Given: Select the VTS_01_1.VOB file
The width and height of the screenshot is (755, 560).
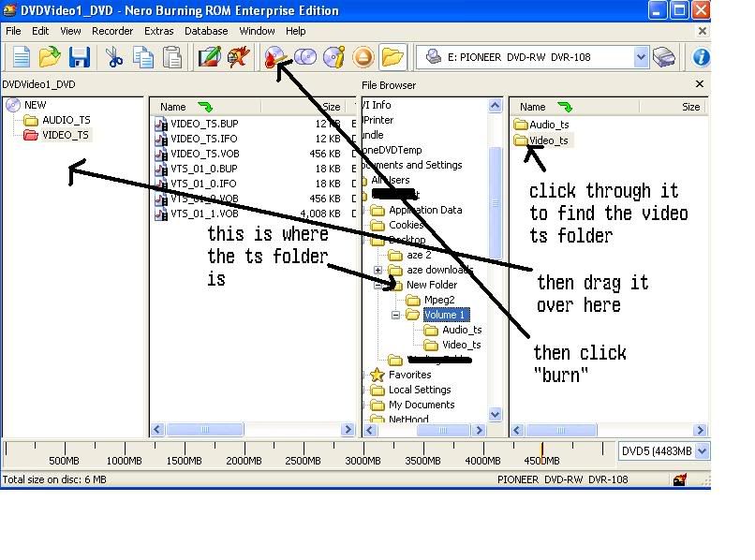Looking at the screenshot, I should pyautogui.click(x=204, y=214).
